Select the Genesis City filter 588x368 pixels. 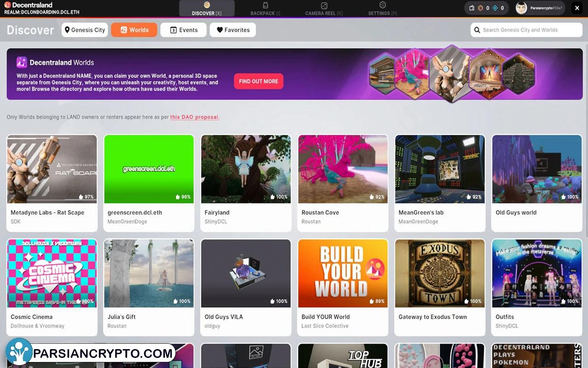coord(85,30)
